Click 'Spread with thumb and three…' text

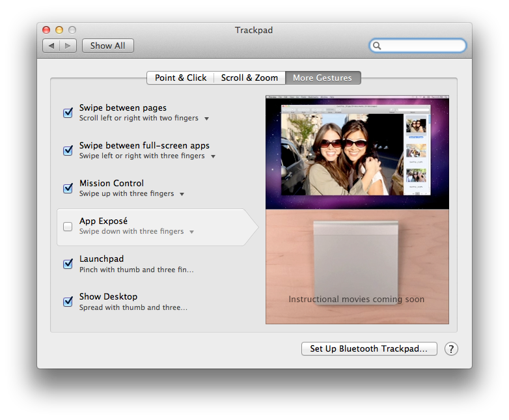(x=133, y=307)
